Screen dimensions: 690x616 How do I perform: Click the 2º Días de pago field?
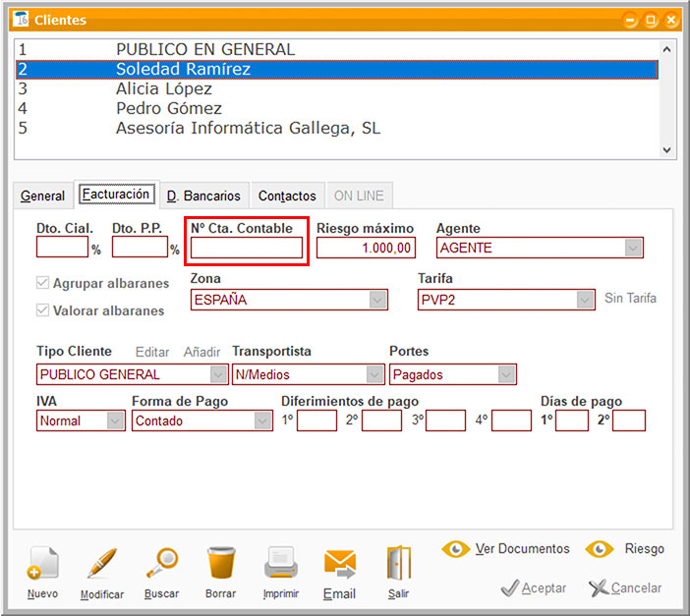(x=629, y=420)
